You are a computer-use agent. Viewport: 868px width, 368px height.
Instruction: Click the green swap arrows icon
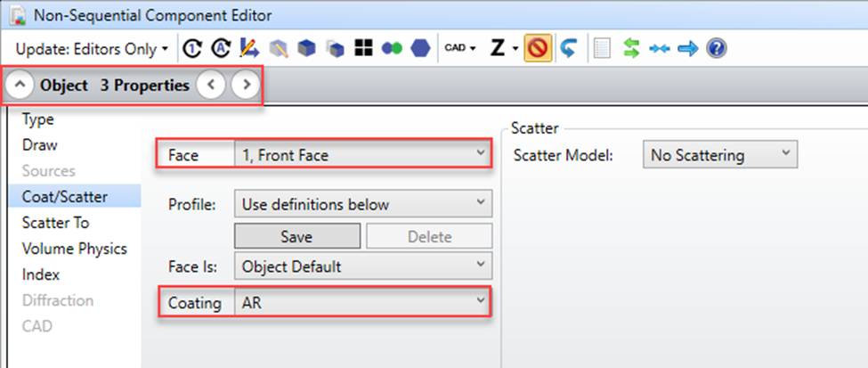(631, 48)
